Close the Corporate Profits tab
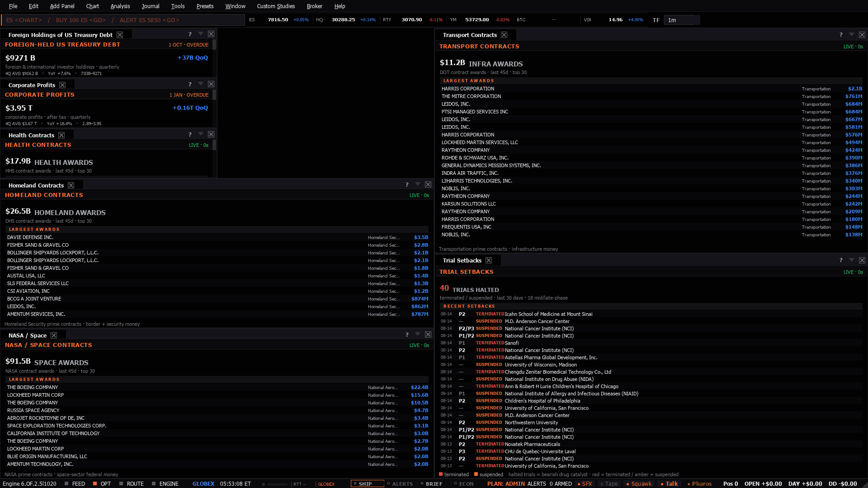This screenshot has width=868, height=488. click(x=62, y=85)
